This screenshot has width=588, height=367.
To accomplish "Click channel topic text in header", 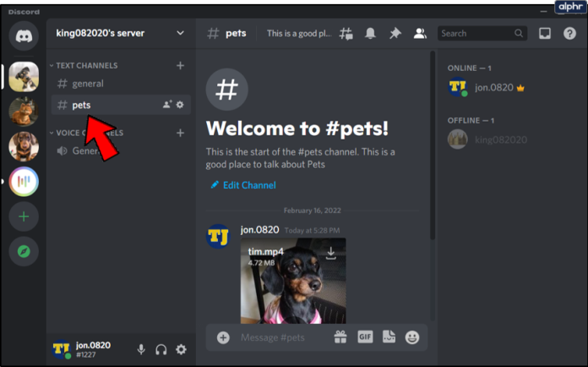I will [x=299, y=33].
